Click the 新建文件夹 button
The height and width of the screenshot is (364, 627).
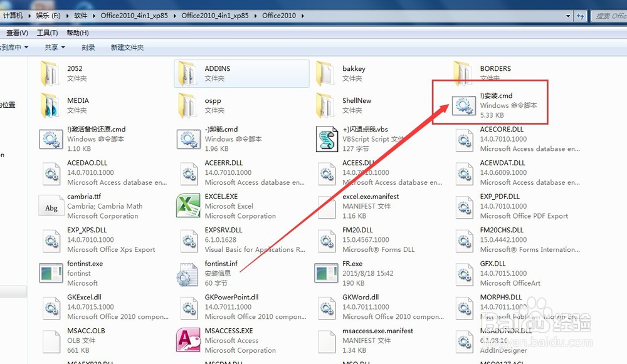pos(127,47)
